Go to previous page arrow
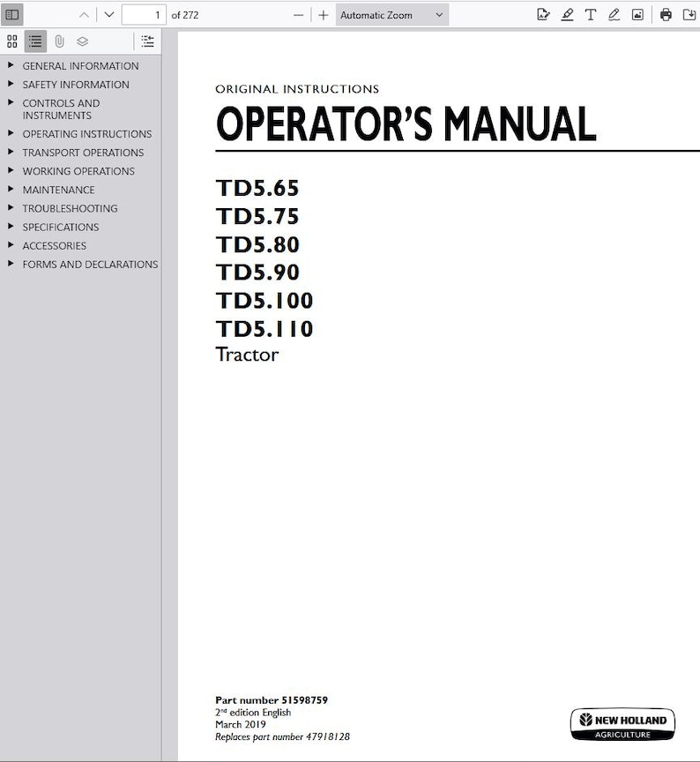 [84, 15]
